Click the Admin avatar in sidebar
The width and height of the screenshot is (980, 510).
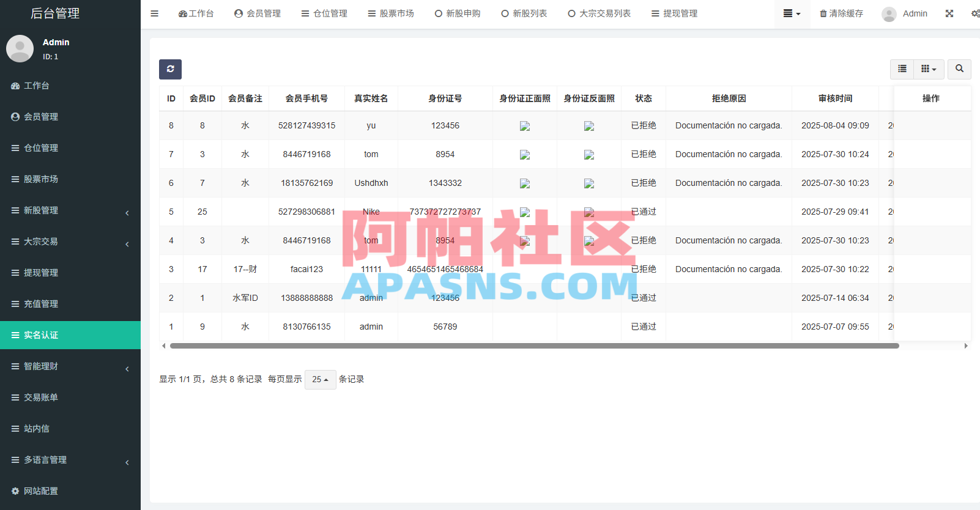tap(20, 48)
